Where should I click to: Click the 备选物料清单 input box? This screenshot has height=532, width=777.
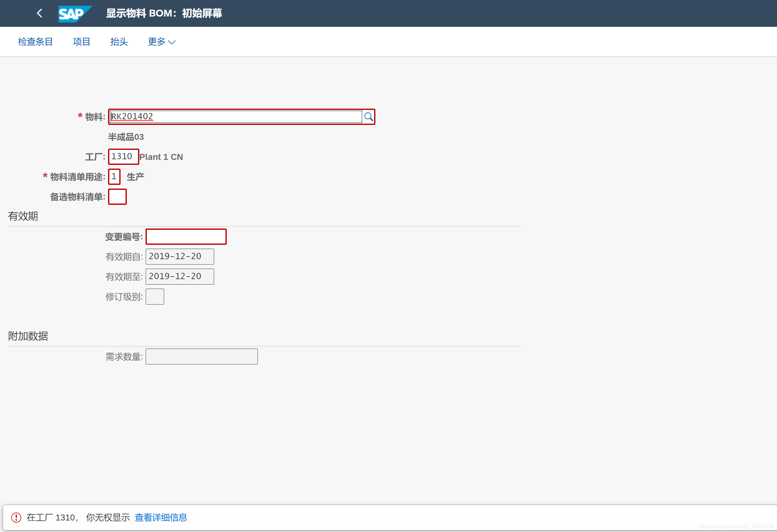117,197
